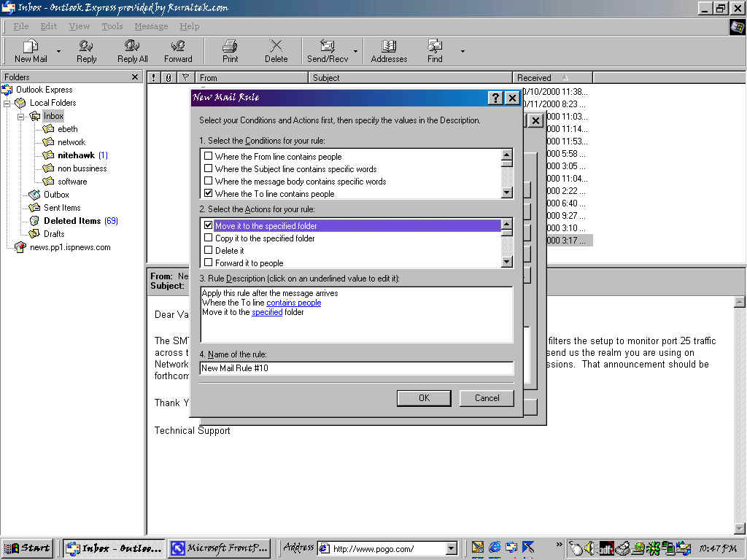Close the Folders pane
This screenshot has height=560, width=747.
[135, 77]
